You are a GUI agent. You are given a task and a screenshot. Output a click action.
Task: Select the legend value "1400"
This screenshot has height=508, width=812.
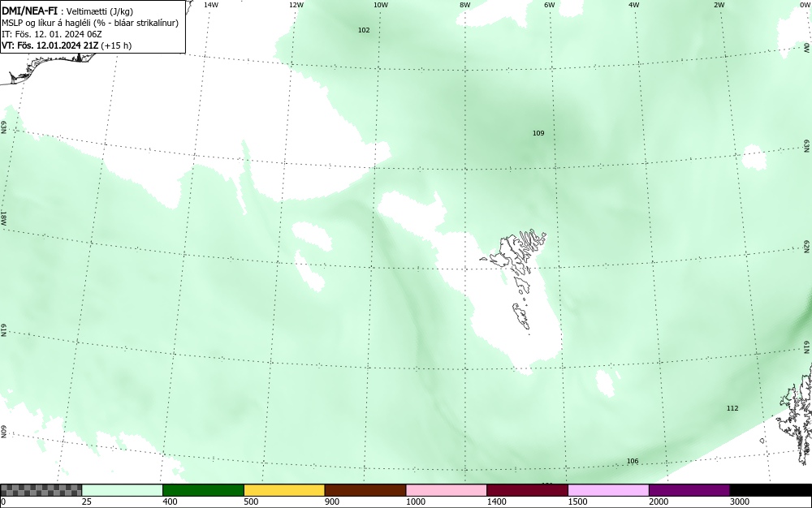(x=497, y=502)
